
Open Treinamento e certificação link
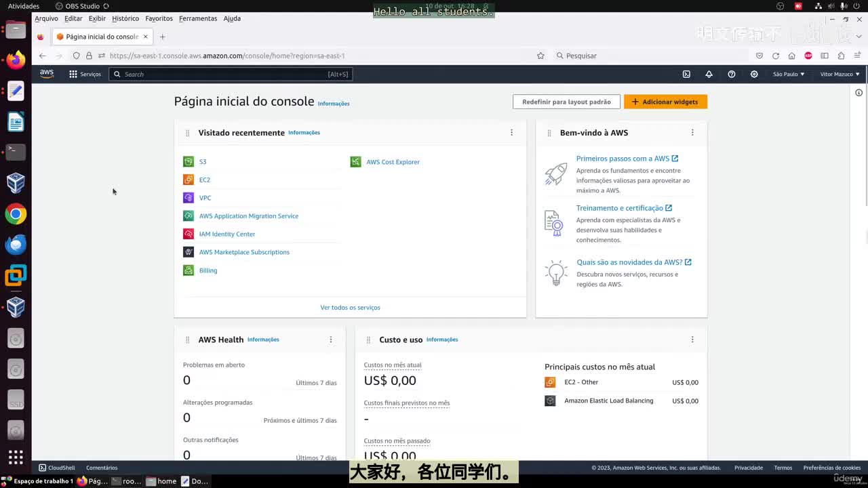624,208
